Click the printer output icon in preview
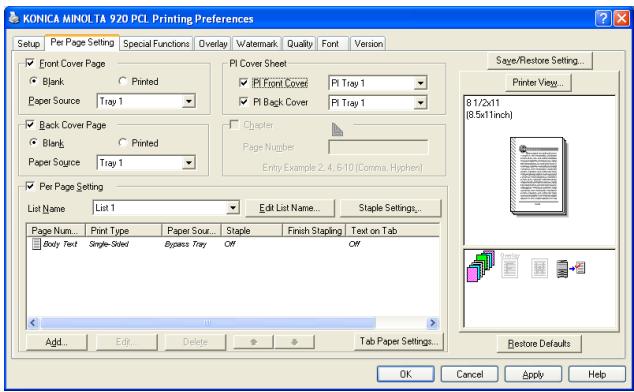Screen dimensions: 634x392 (571, 269)
